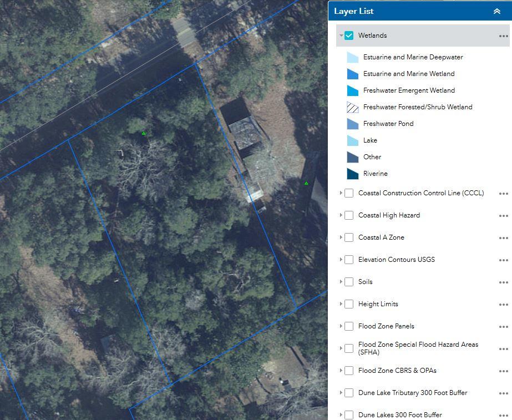The width and height of the screenshot is (512, 420).
Task: Open the Height Limits ellipsis menu
Action: pos(503,304)
